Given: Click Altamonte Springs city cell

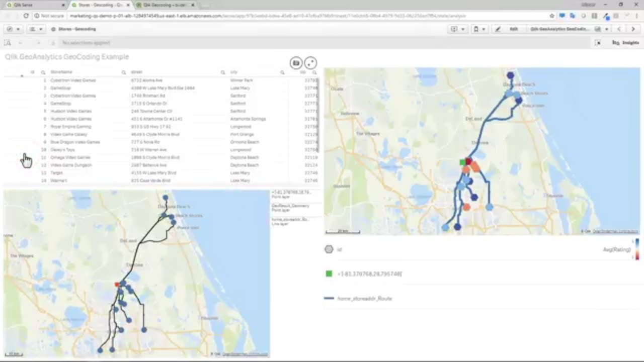Looking at the screenshot, I should tap(248, 119).
